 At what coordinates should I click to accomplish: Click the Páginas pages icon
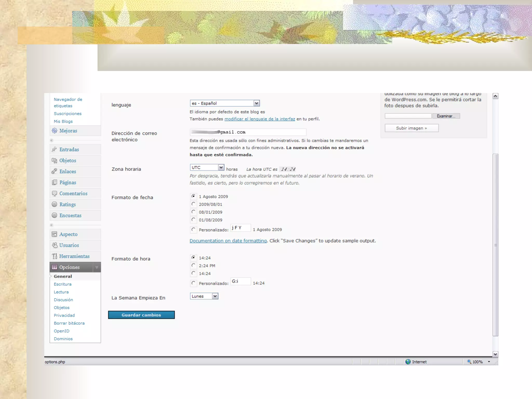coord(54,182)
